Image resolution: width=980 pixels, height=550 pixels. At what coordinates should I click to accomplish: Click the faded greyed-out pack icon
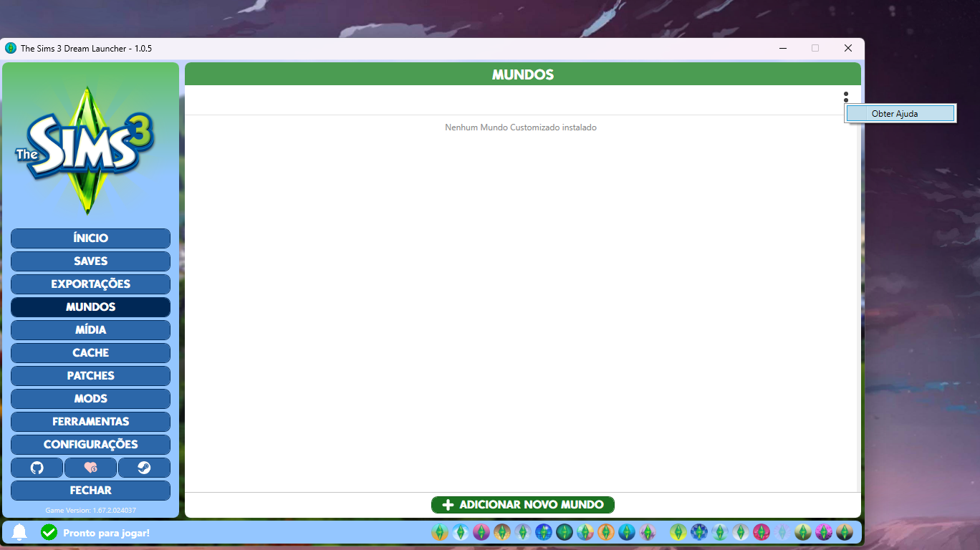[782, 532]
